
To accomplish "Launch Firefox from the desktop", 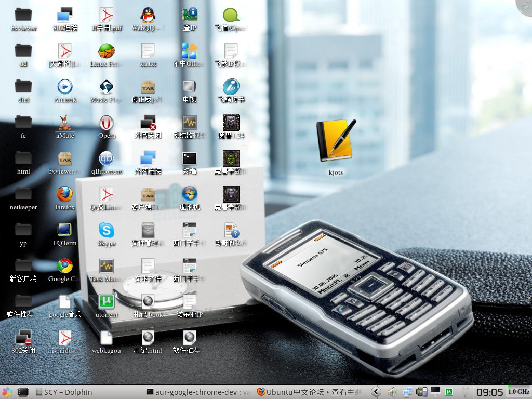I will (x=65, y=194).
